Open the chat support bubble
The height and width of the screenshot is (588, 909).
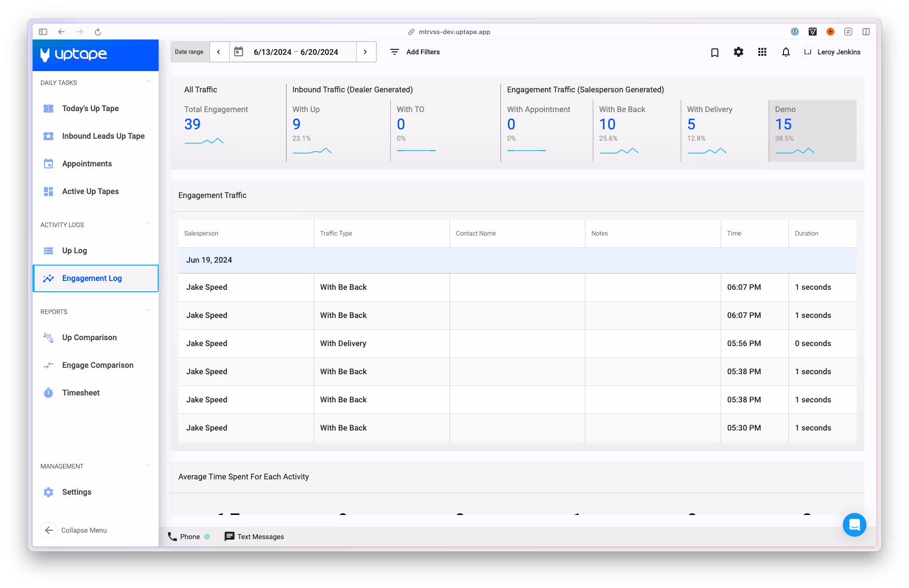(854, 525)
